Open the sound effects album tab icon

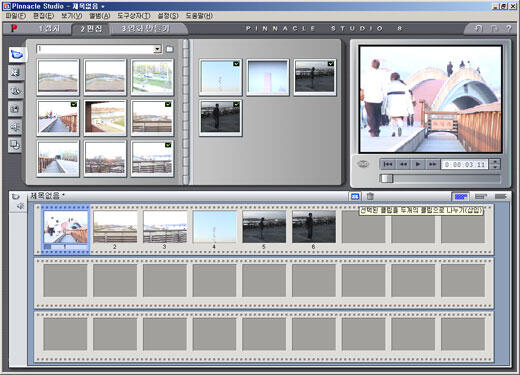tap(16, 127)
